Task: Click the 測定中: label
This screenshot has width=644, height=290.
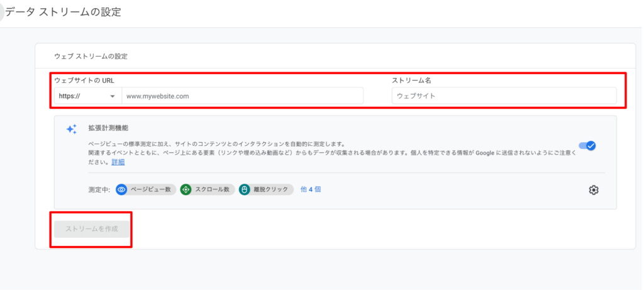Action: [x=99, y=190]
